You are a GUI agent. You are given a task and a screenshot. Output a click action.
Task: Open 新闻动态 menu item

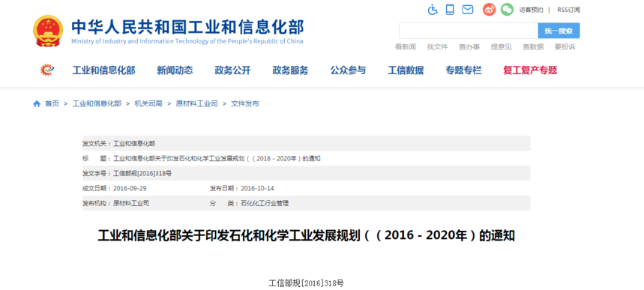click(x=175, y=70)
